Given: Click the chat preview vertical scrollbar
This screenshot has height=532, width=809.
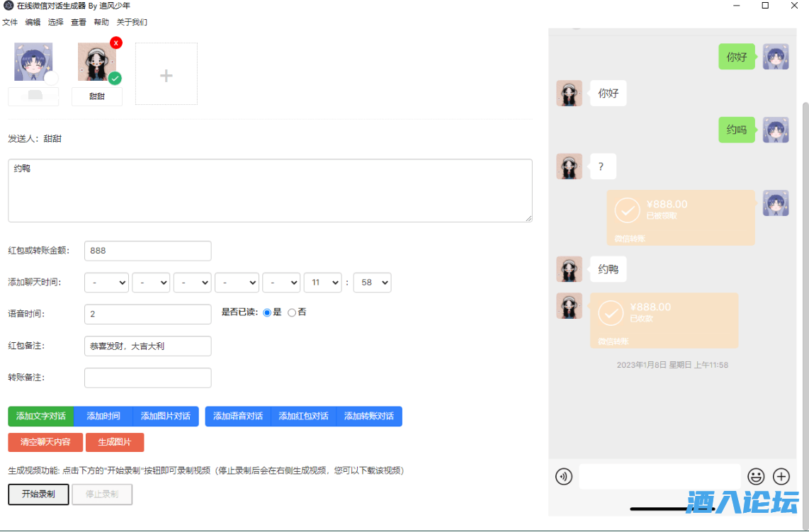Looking at the screenshot, I should point(804,283).
